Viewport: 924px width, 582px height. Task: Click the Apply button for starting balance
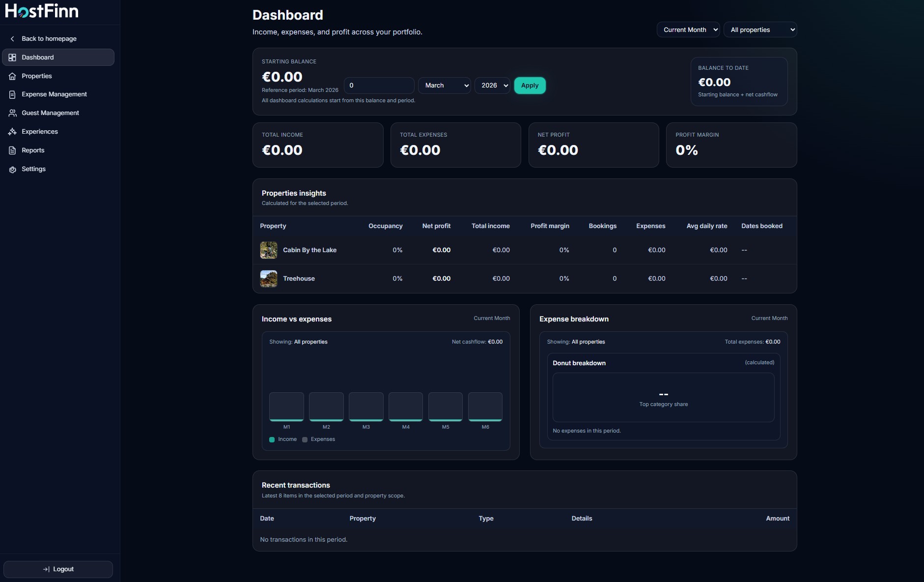click(x=530, y=85)
